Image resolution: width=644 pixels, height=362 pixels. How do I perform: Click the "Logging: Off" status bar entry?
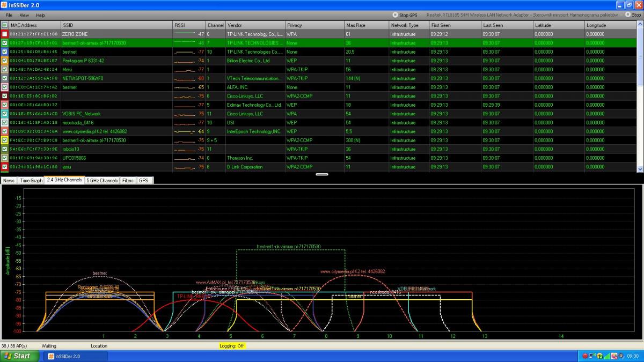tap(232, 346)
